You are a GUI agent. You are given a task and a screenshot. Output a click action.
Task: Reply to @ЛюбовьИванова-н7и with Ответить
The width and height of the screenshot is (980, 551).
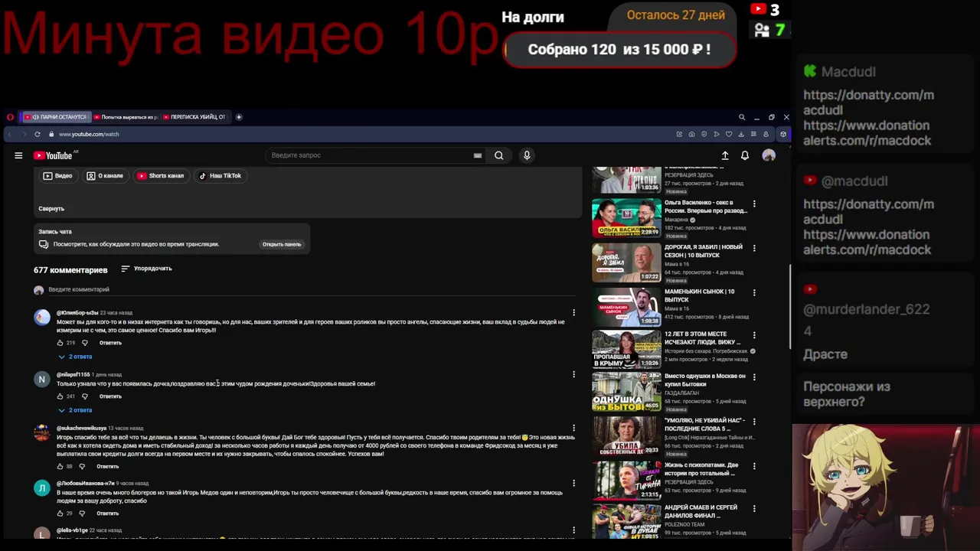[107, 514]
